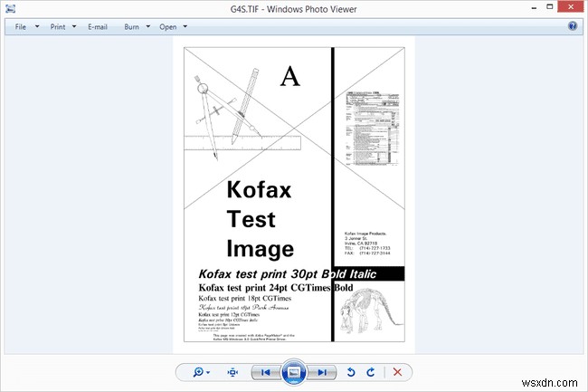Start the slide show

click(x=294, y=372)
